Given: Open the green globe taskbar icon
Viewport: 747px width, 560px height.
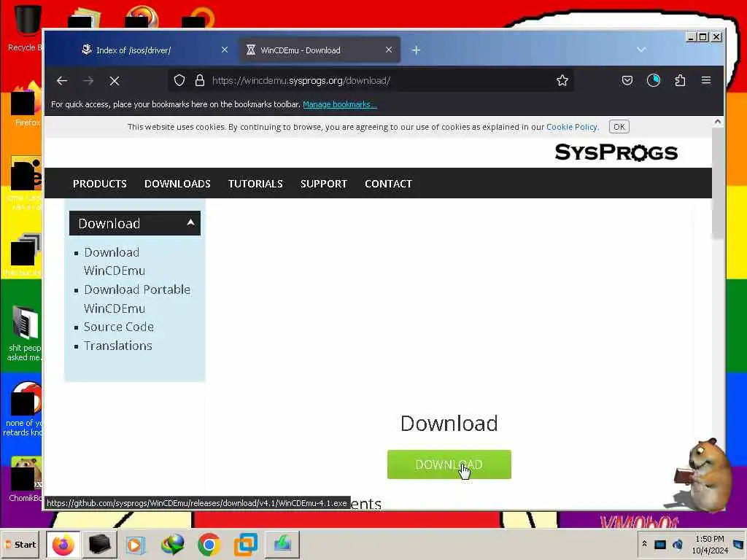Looking at the screenshot, I should click(172, 544).
